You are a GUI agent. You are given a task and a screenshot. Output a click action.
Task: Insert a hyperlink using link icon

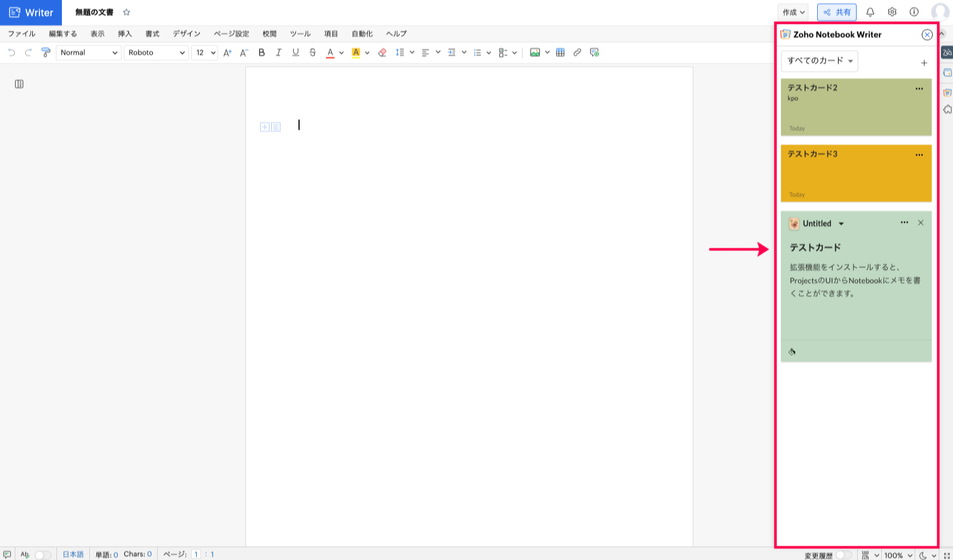[577, 53]
